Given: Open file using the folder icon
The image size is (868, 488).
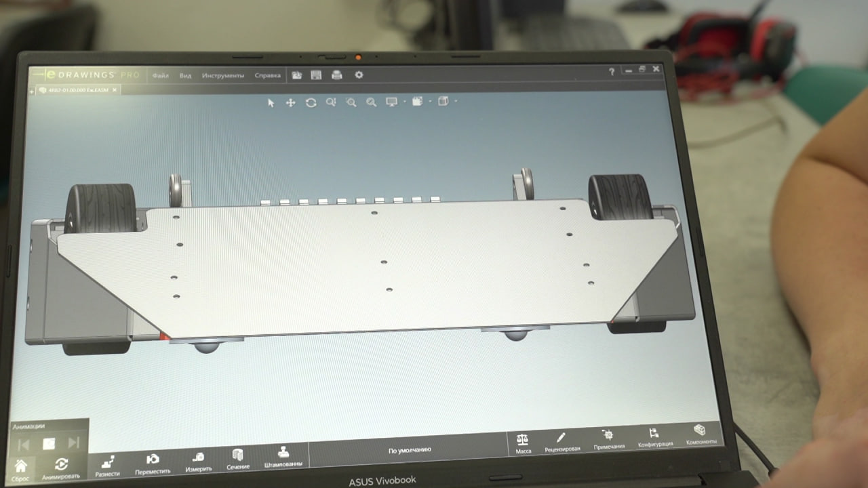Looking at the screenshot, I should tap(296, 75).
